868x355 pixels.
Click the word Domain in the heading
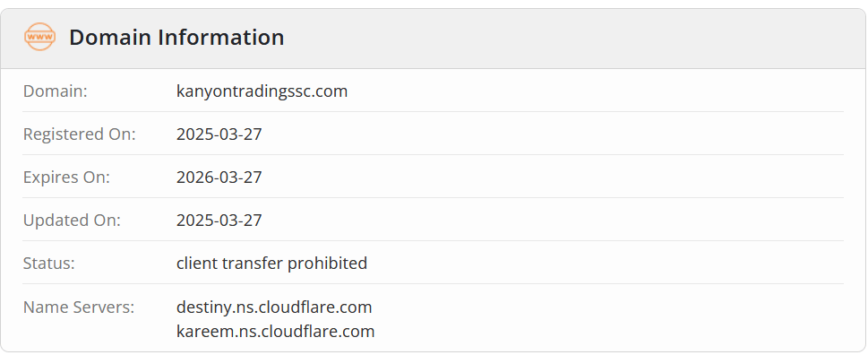click(110, 37)
